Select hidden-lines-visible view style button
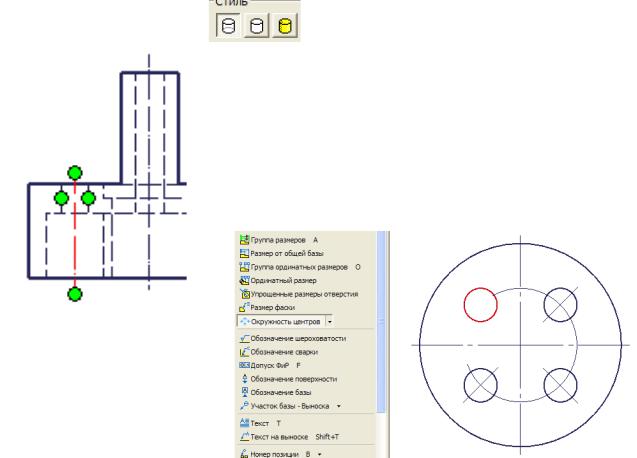This screenshot has height=458, width=637. coord(228,26)
